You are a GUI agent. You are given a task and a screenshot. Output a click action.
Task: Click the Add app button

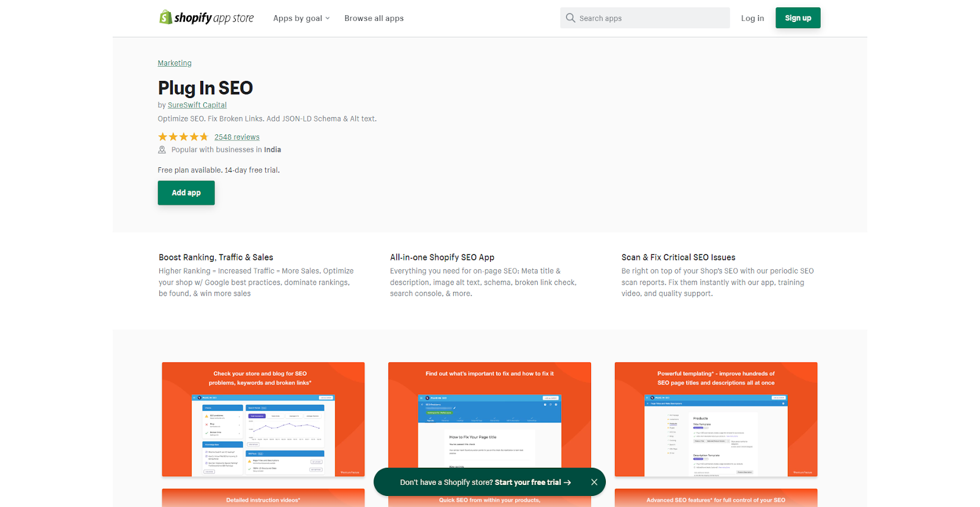(186, 193)
